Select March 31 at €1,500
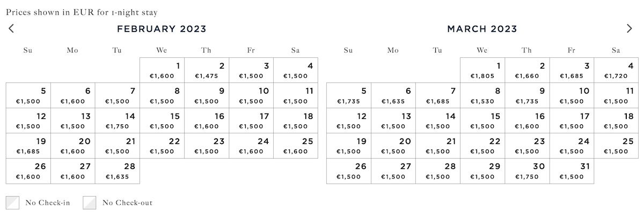644x217 pixels. (572, 171)
